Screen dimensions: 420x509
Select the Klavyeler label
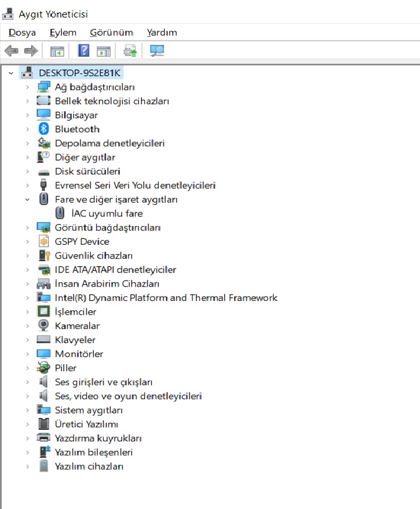76,340
